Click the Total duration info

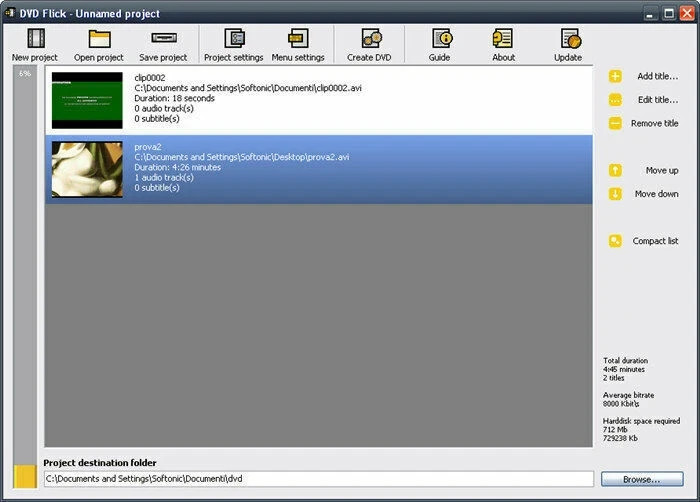pyautogui.click(x=625, y=369)
